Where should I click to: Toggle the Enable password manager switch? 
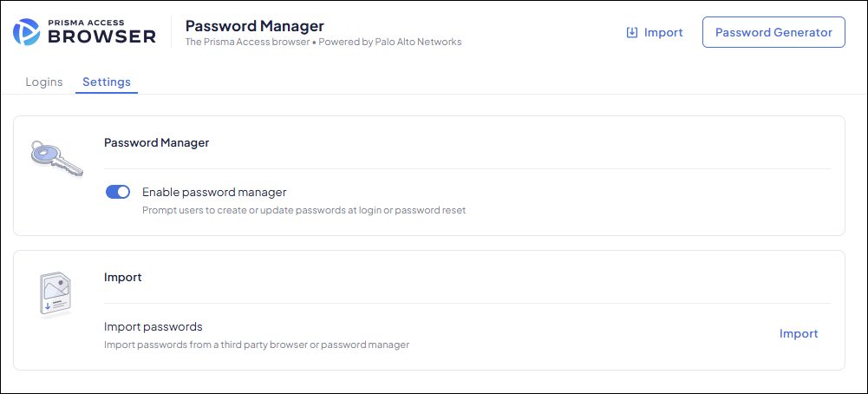118,192
